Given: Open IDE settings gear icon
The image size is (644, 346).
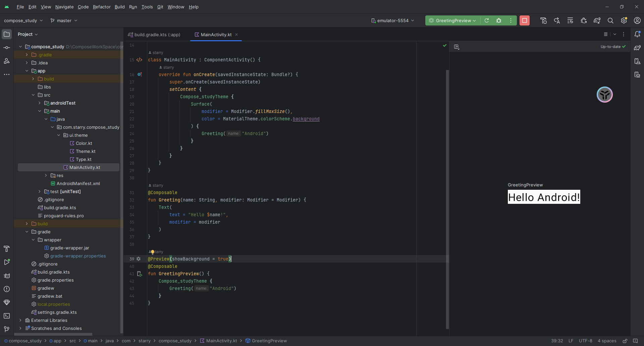Looking at the screenshot, I should (x=624, y=20).
